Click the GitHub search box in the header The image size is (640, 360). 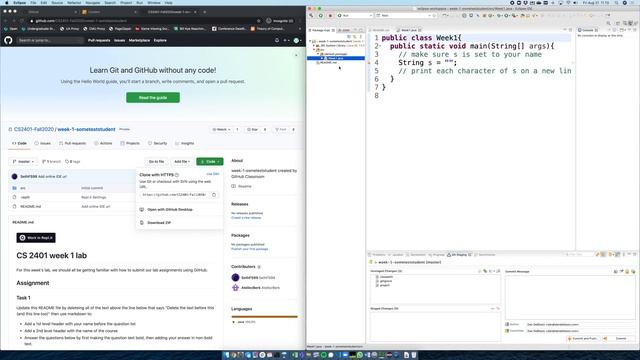click(x=50, y=40)
